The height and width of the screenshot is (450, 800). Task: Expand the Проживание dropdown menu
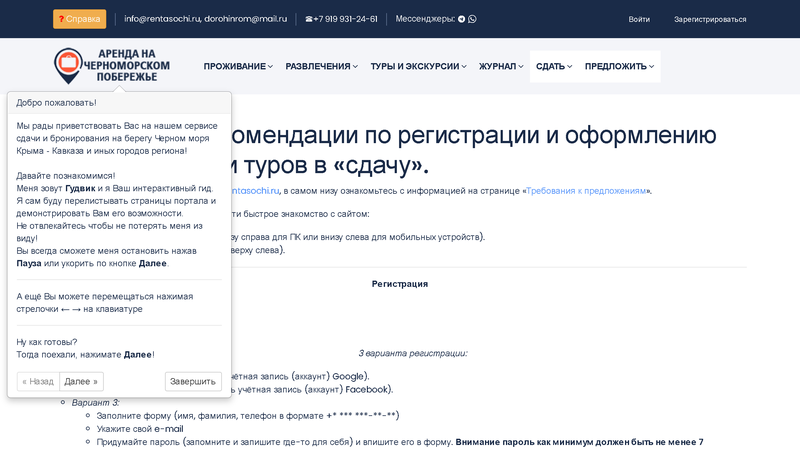(238, 67)
